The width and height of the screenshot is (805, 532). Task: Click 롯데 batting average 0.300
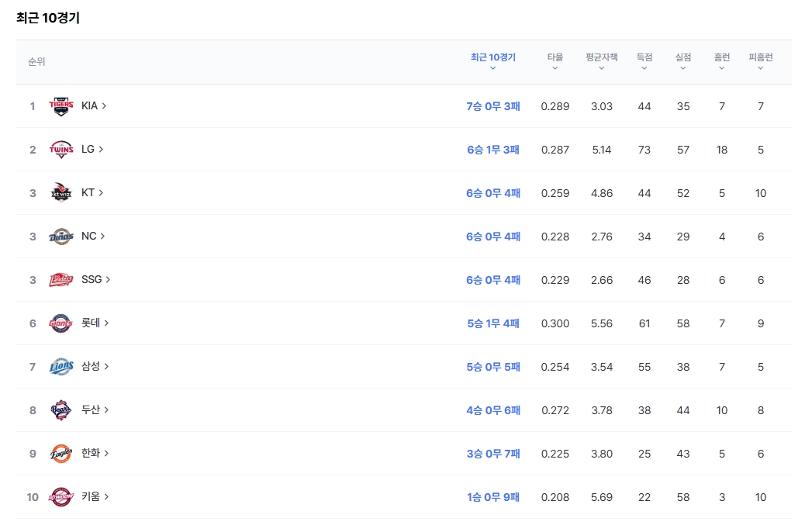coord(555,323)
